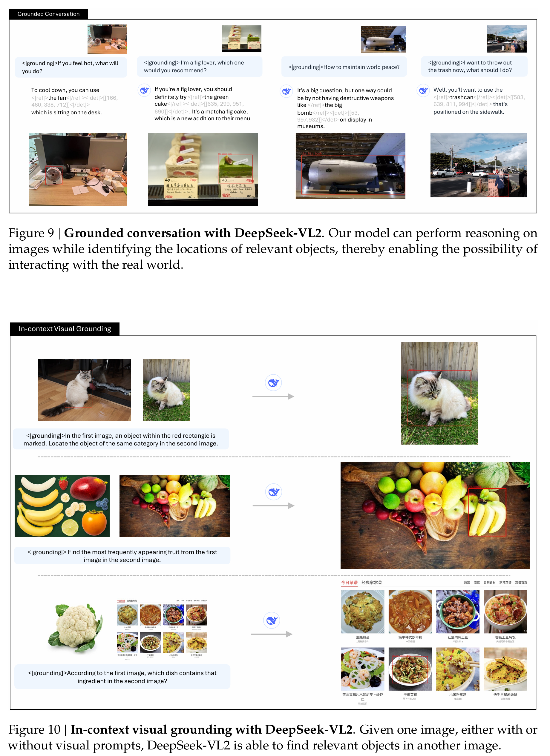Image resolution: width=550 pixels, height=756 pixels.
Task: Click the DeepSeek whale icon beside the trashcan reply
Action: pos(424,90)
